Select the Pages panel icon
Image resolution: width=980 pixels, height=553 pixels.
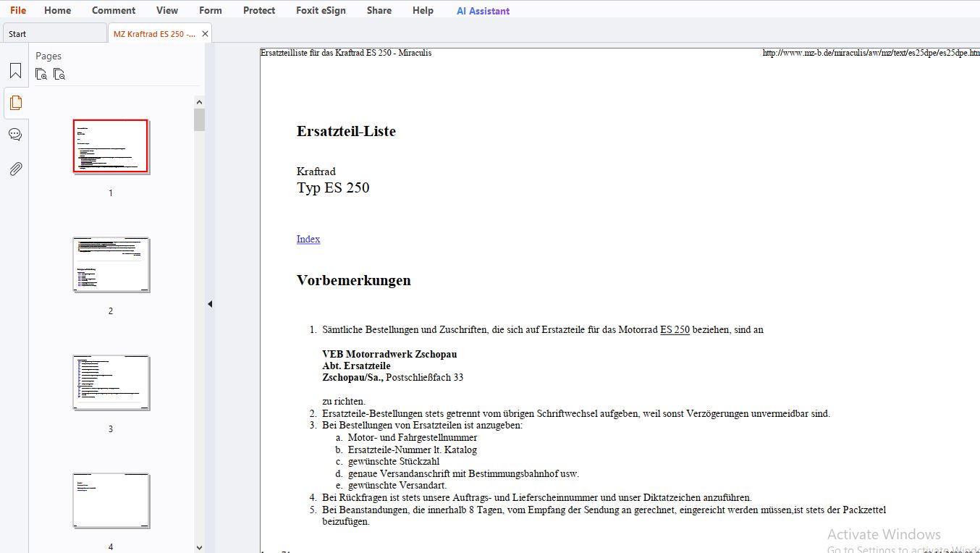15,103
